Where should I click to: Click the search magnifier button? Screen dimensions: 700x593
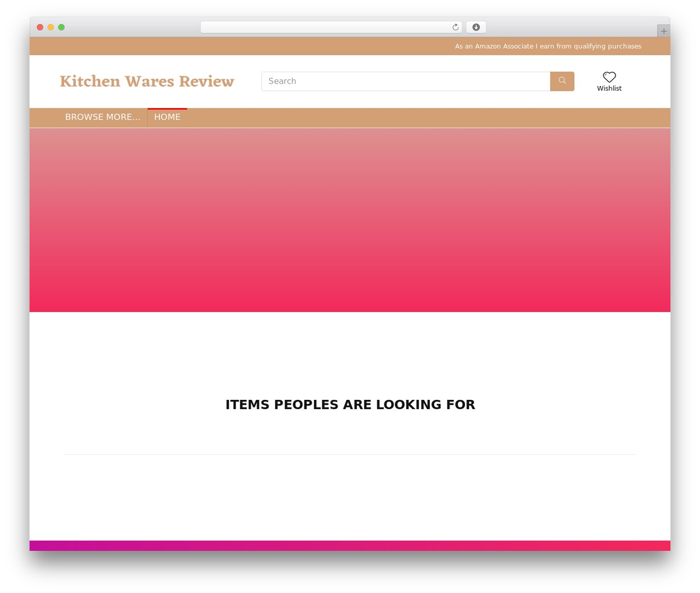point(562,81)
